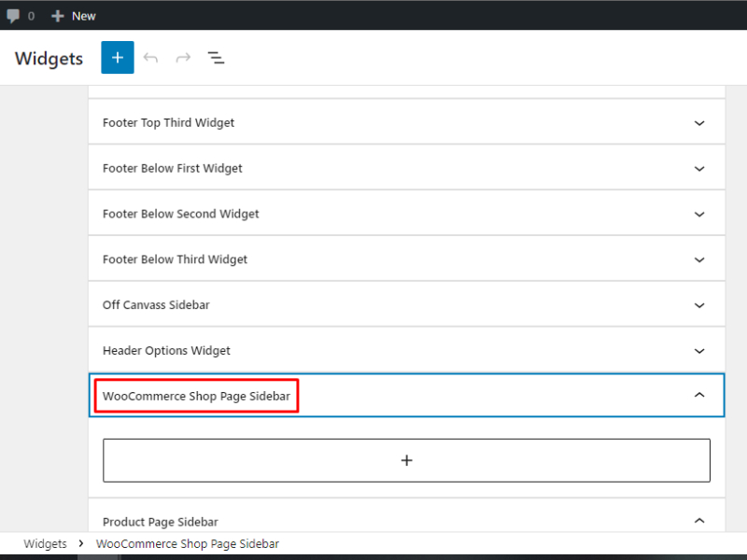Click the comments bubble icon in admin bar
The width and height of the screenshot is (747, 560).
coord(14,16)
